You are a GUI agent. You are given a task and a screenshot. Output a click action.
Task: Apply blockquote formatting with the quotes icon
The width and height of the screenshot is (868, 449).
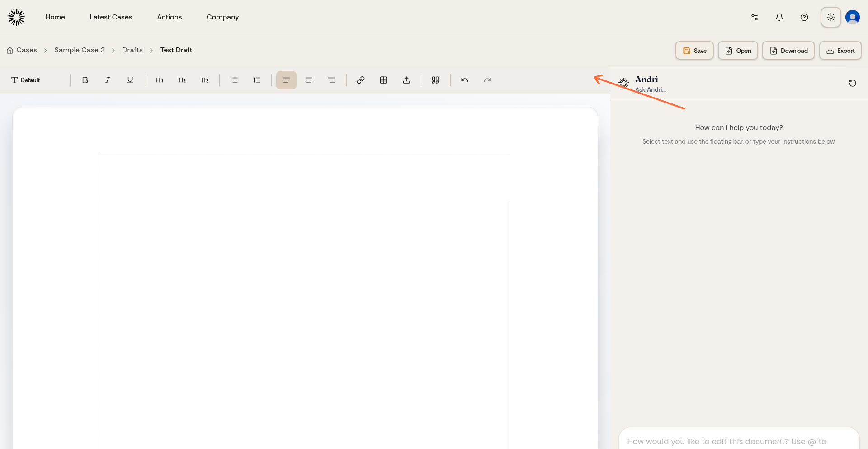pyautogui.click(x=435, y=80)
